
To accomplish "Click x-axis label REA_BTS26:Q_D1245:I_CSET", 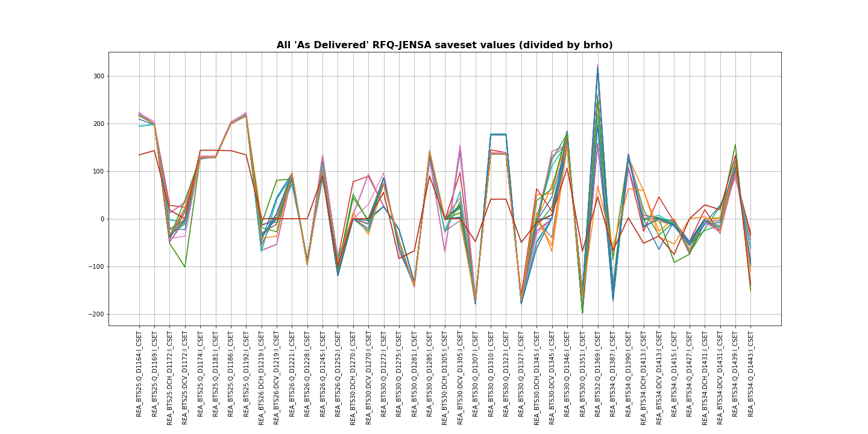I will click(322, 374).
